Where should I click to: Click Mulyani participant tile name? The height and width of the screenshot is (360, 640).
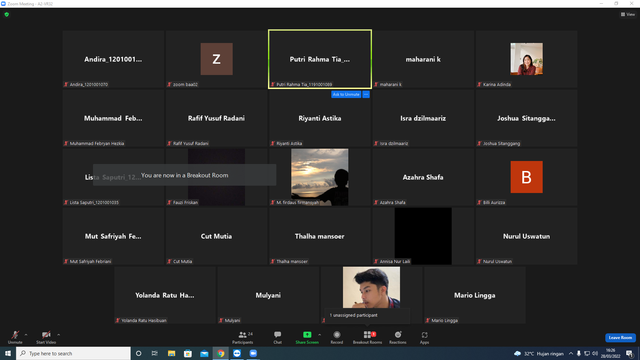[268, 295]
